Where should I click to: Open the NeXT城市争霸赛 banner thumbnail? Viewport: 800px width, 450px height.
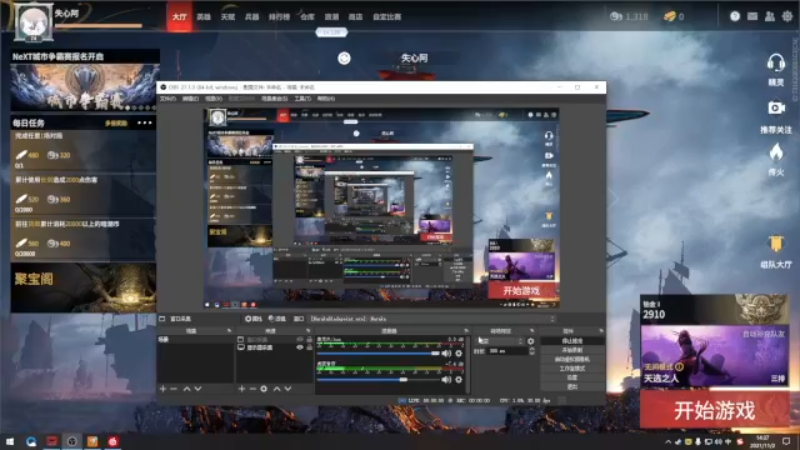tap(85, 86)
